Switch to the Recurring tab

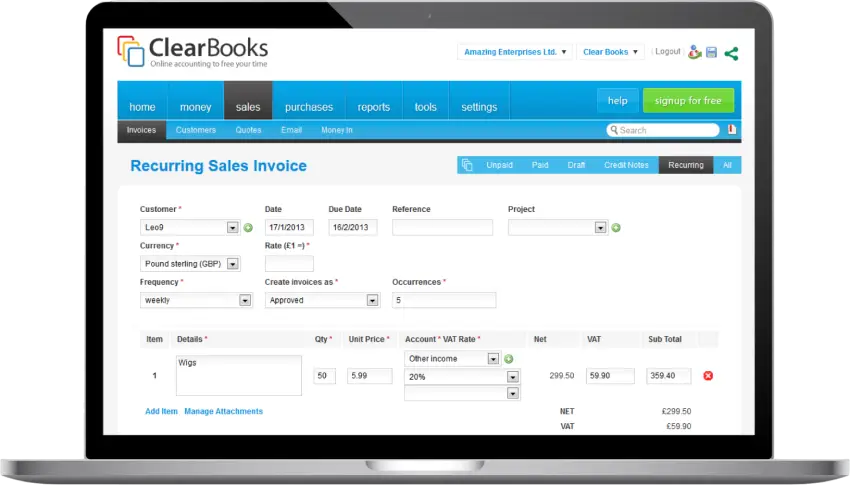coord(686,165)
